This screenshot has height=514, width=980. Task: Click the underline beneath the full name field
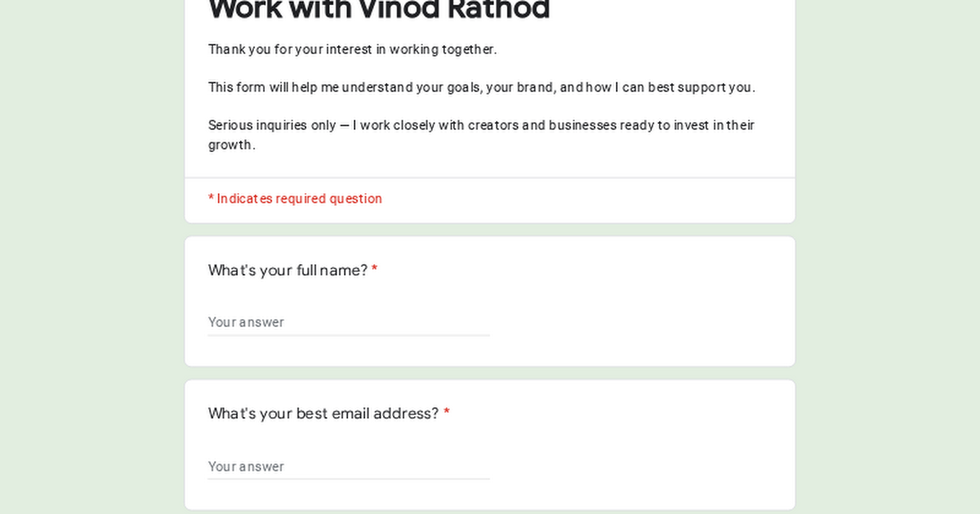349,335
